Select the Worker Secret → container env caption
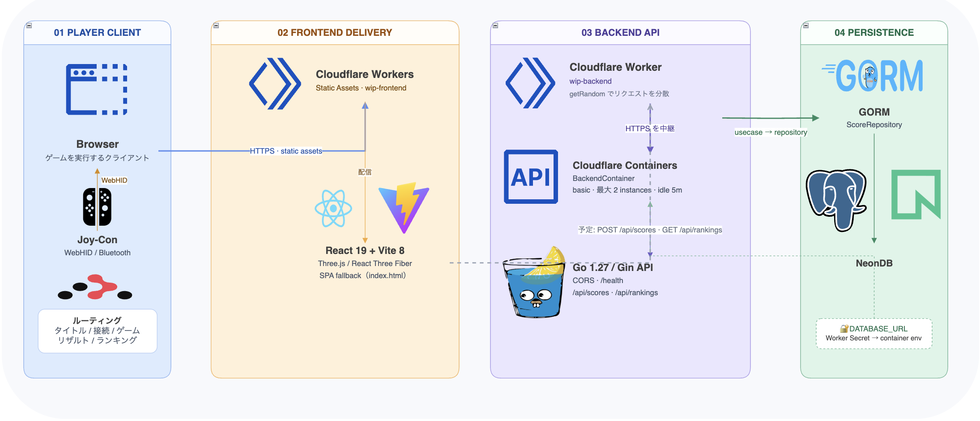Image resolution: width=980 pixels, height=421 pixels. 873,338
